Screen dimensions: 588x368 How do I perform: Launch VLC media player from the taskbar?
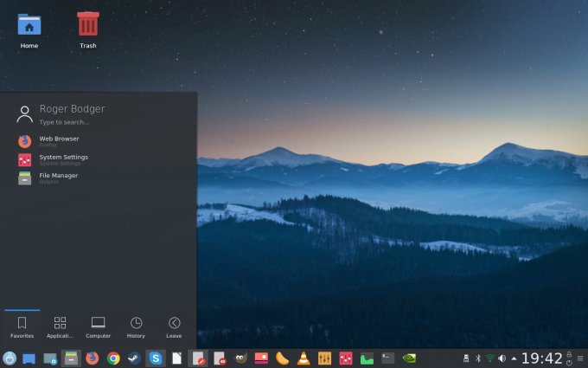[x=304, y=358]
